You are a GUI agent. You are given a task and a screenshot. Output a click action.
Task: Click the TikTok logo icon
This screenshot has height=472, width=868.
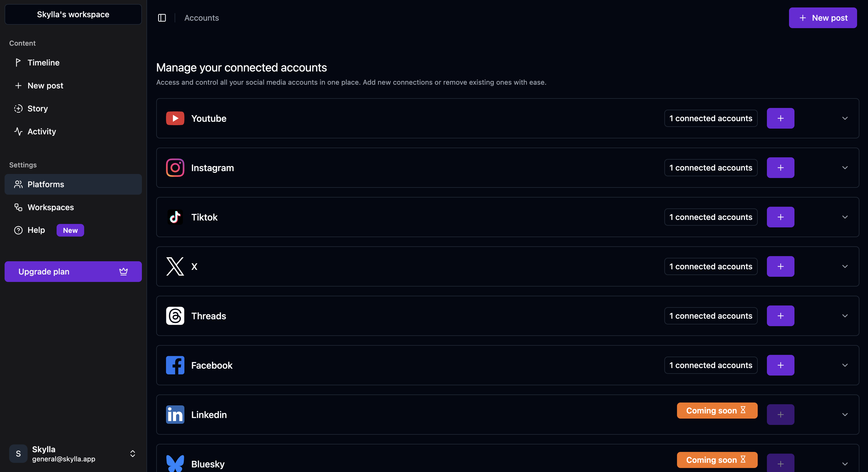[175, 217]
